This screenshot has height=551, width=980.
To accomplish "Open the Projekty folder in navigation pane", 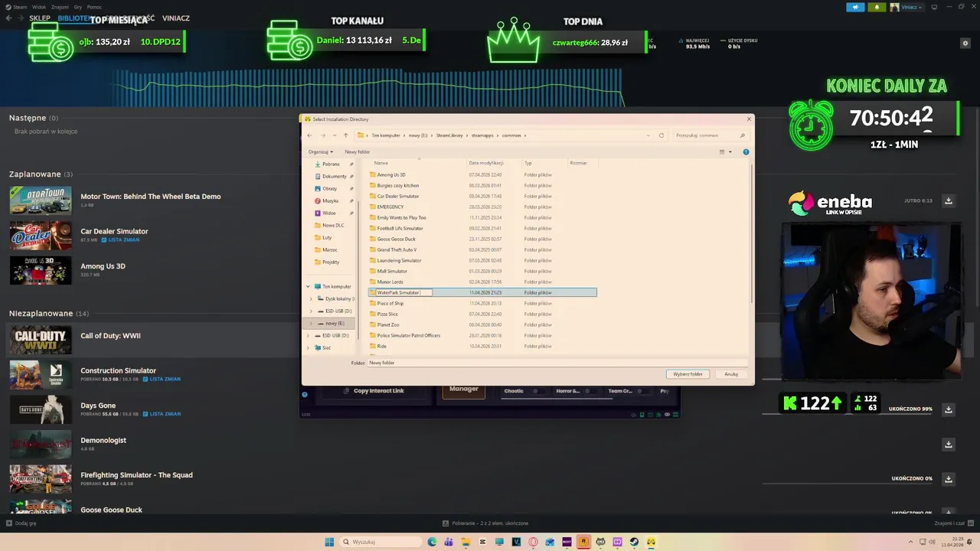I will pyautogui.click(x=330, y=262).
